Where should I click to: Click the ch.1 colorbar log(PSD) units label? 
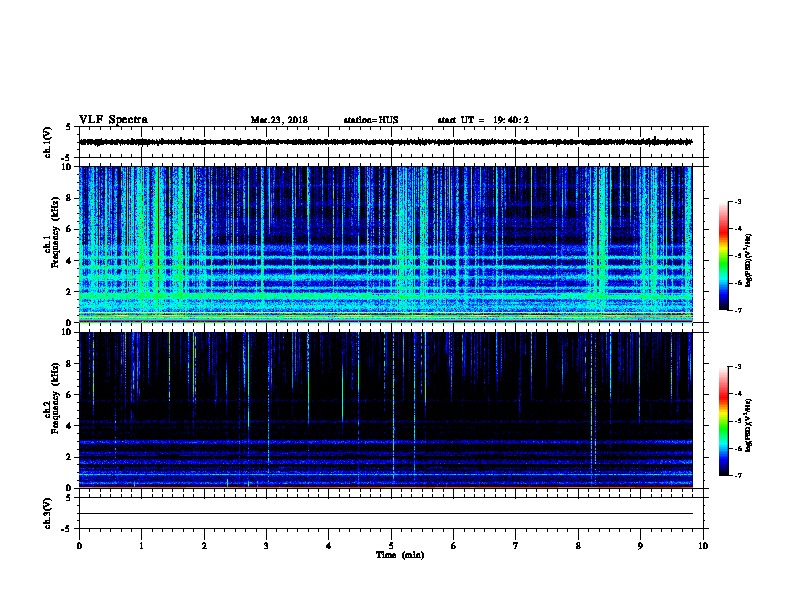pos(749,260)
